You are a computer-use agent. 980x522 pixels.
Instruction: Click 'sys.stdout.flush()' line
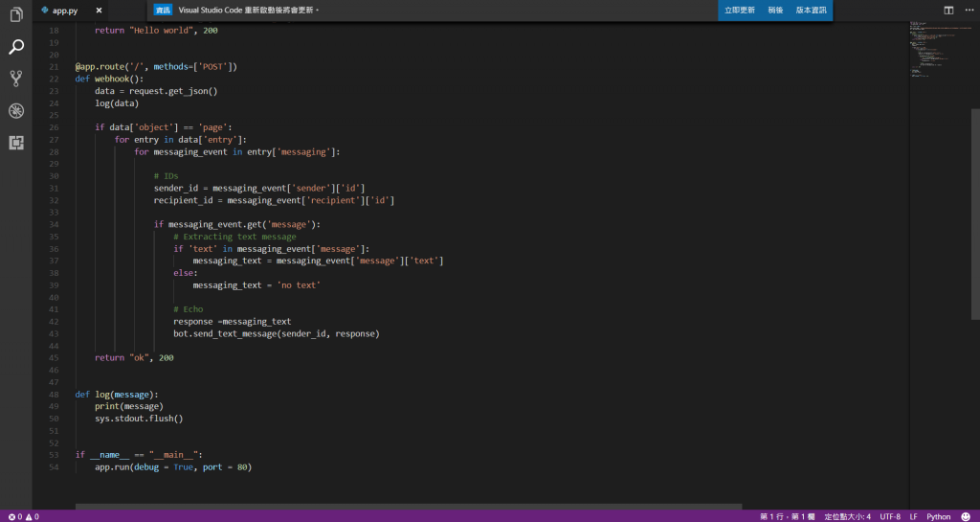(x=139, y=419)
